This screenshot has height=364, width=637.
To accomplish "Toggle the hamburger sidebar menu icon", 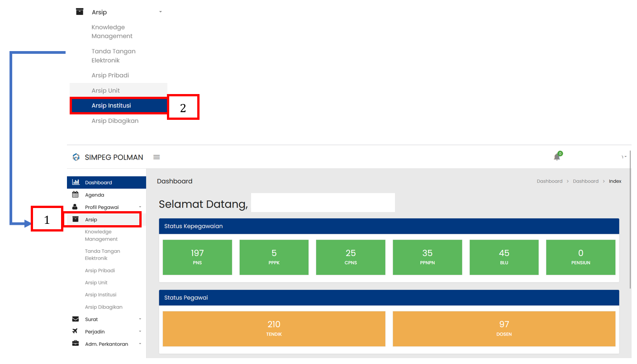I will point(157,157).
